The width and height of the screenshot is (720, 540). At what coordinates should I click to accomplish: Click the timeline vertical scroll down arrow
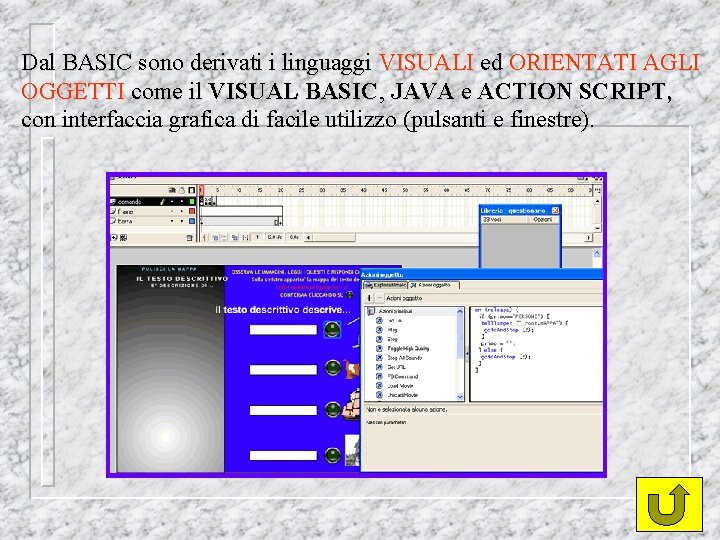597,228
